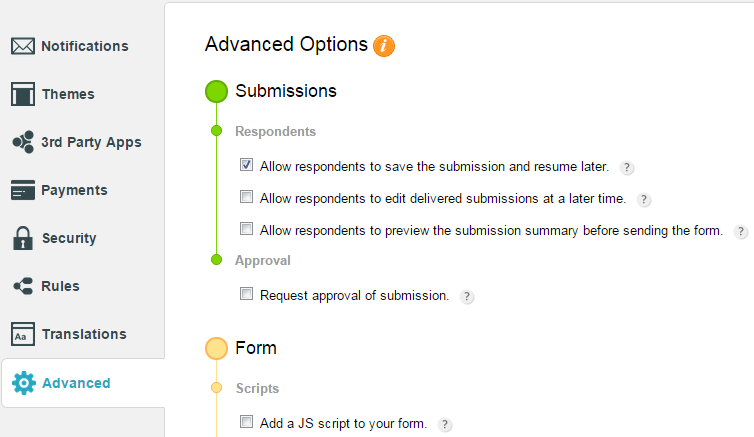This screenshot has width=754, height=437.
Task: Open the Translations tab label
Action: click(84, 334)
